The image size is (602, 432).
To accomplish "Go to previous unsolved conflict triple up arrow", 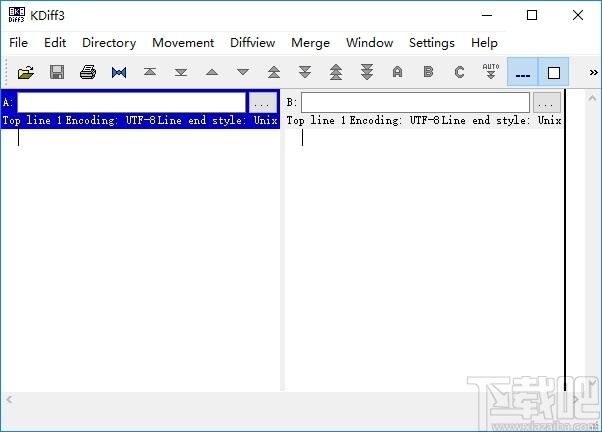I will 336,72.
